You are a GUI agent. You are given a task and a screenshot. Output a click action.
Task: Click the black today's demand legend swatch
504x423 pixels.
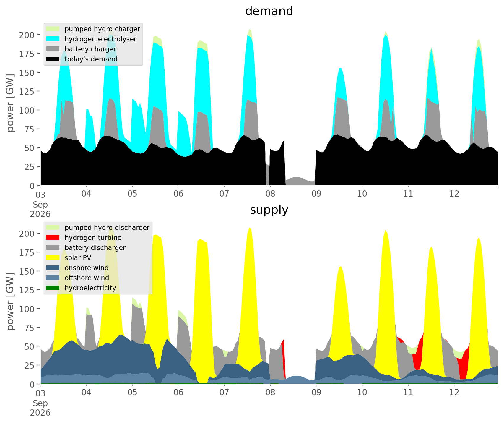point(53,59)
